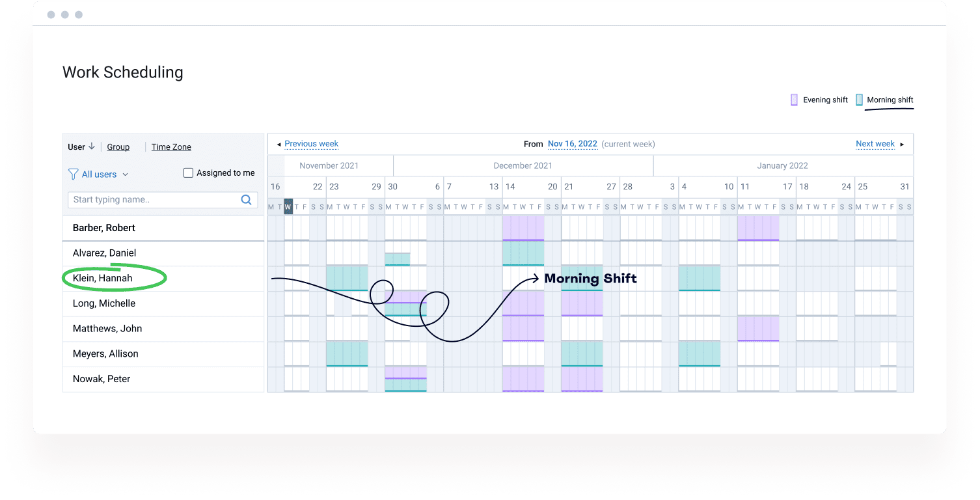Click the December 2021 month header
The height and width of the screenshot is (500, 980).
[523, 166]
